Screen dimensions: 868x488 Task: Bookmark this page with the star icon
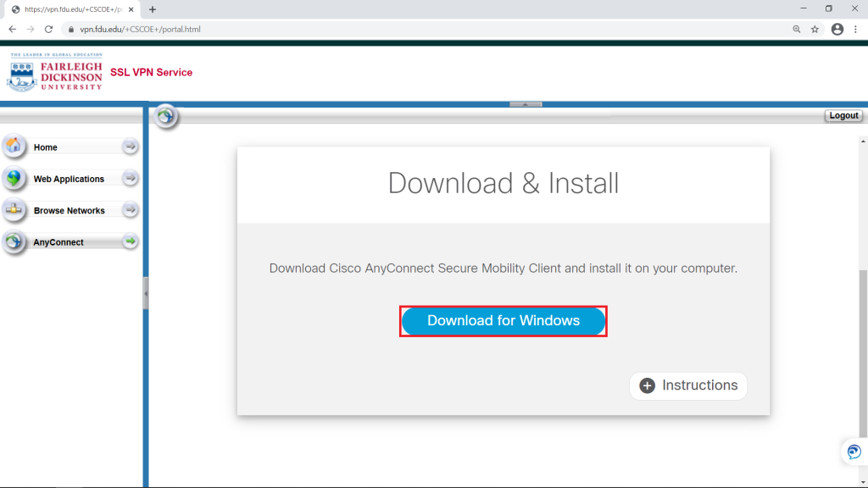coord(815,30)
